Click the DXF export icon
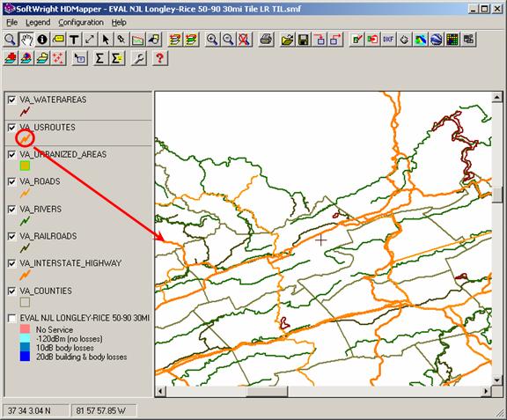The height and width of the screenshot is (420, 507). coord(388,40)
